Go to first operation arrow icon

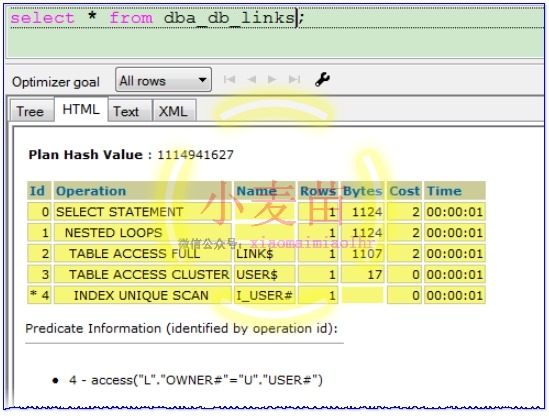click(x=229, y=80)
